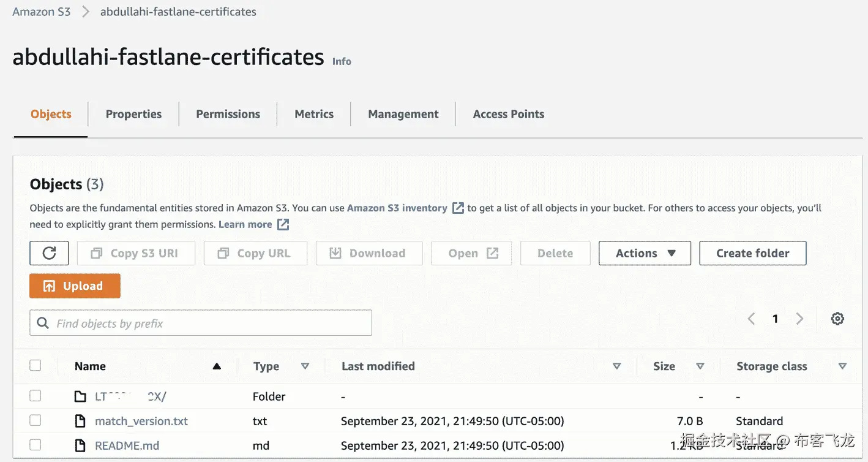This screenshot has height=462, width=868.
Task: Switch to the Properties tab
Action: (133, 114)
